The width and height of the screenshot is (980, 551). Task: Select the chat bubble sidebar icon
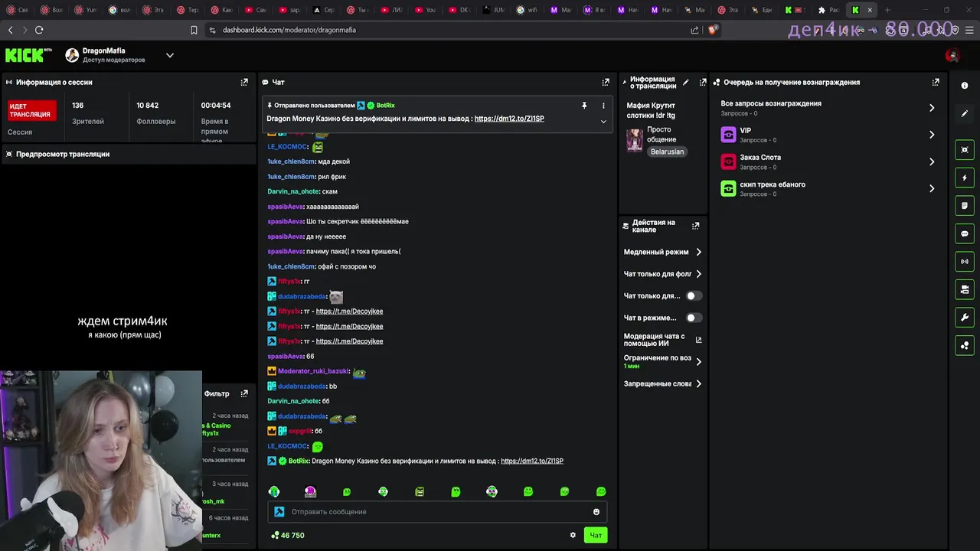(965, 233)
